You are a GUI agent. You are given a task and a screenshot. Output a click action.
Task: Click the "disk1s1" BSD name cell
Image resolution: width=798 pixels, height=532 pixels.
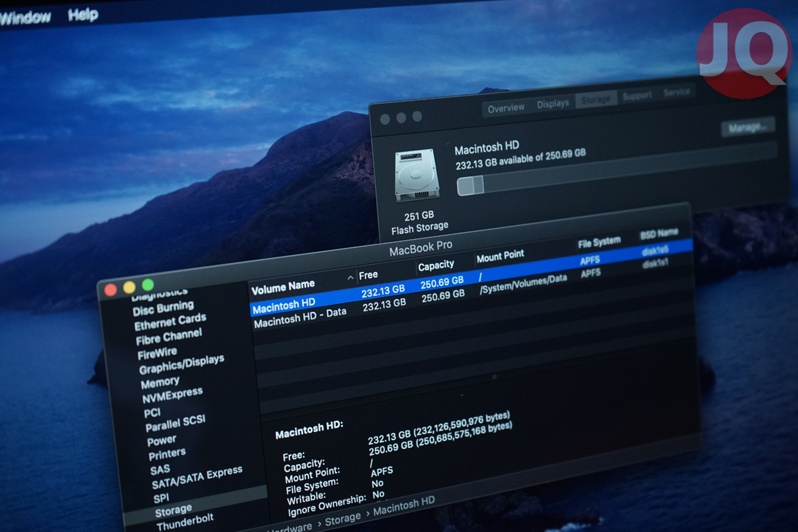pyautogui.click(x=656, y=264)
